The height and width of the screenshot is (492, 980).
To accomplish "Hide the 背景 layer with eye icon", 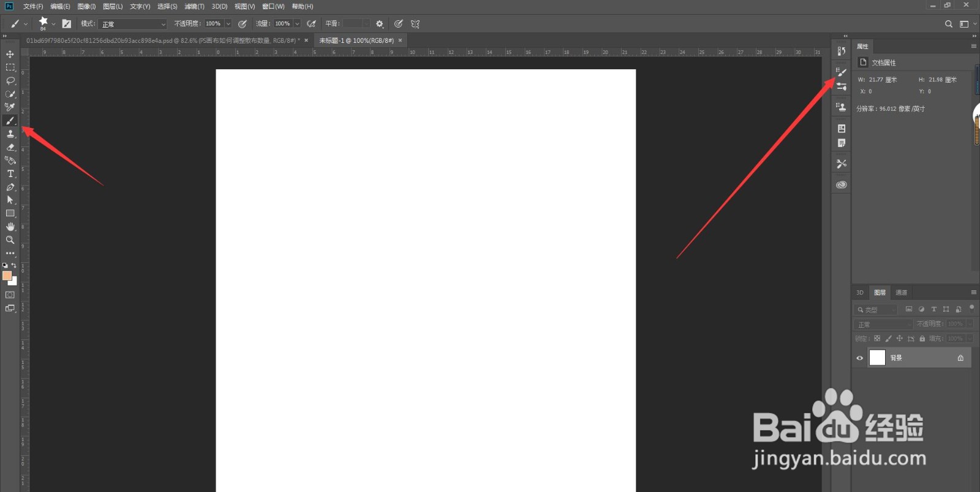I will coord(860,358).
